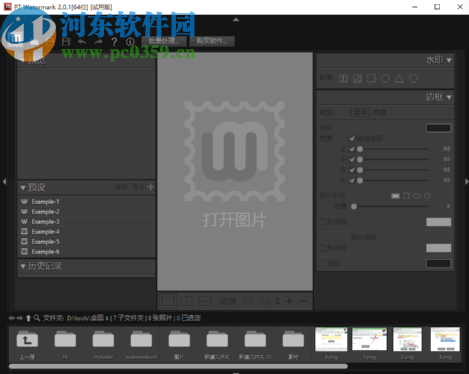Collapse the 预设 presets section
Viewport: 469px width, 374px height.
pos(23,188)
